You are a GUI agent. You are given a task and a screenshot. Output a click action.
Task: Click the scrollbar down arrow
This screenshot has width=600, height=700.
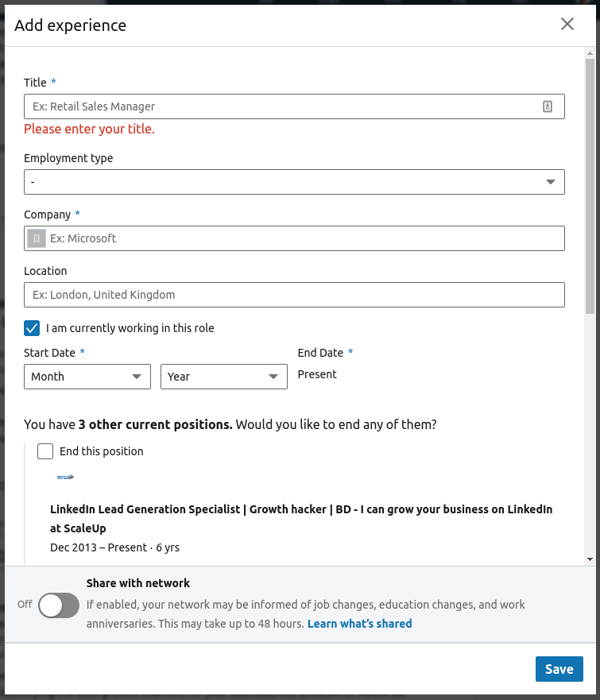coord(590,559)
